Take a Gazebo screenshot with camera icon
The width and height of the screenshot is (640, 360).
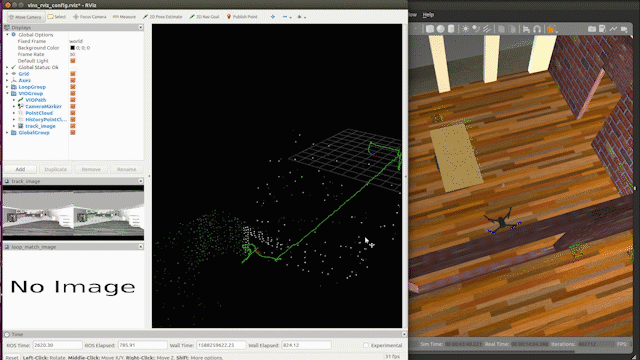pos(592,29)
